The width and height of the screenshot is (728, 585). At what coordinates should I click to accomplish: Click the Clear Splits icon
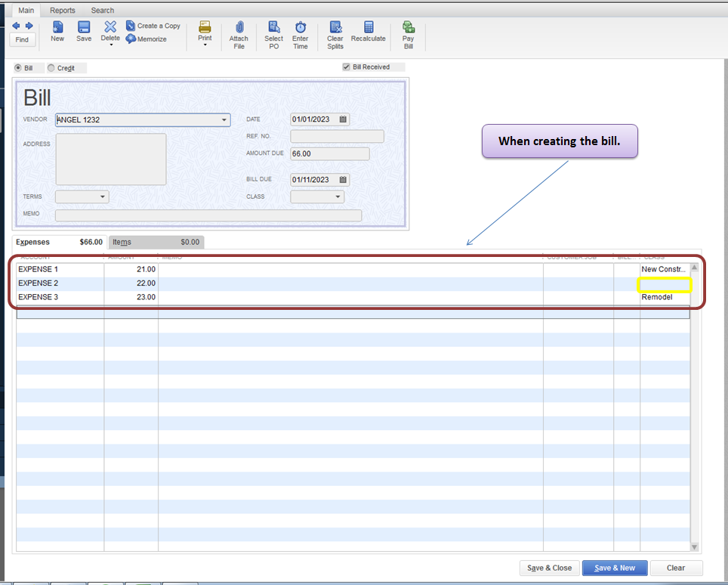[x=335, y=28]
